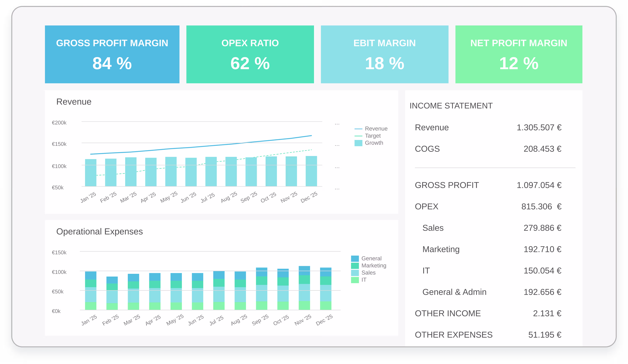The image size is (628, 364).
Task: Toggle the Growth bars legend swatch
Action: point(358,143)
